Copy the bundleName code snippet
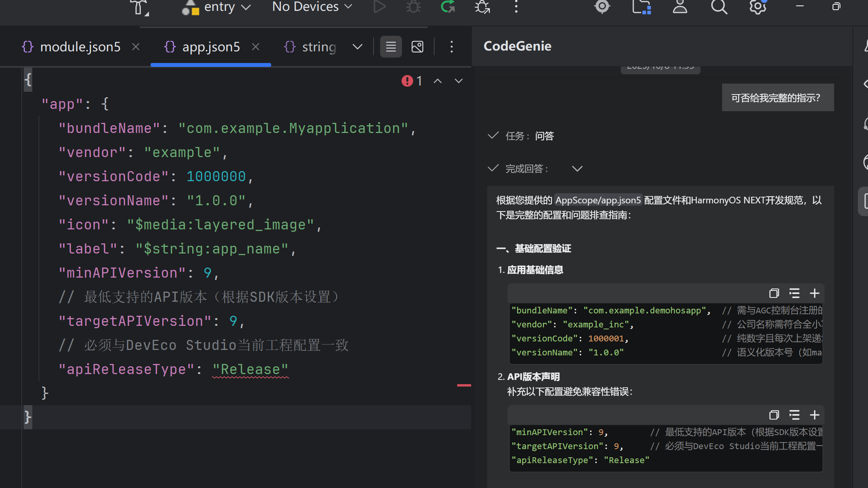This screenshot has width=868, height=488. pos(774,293)
